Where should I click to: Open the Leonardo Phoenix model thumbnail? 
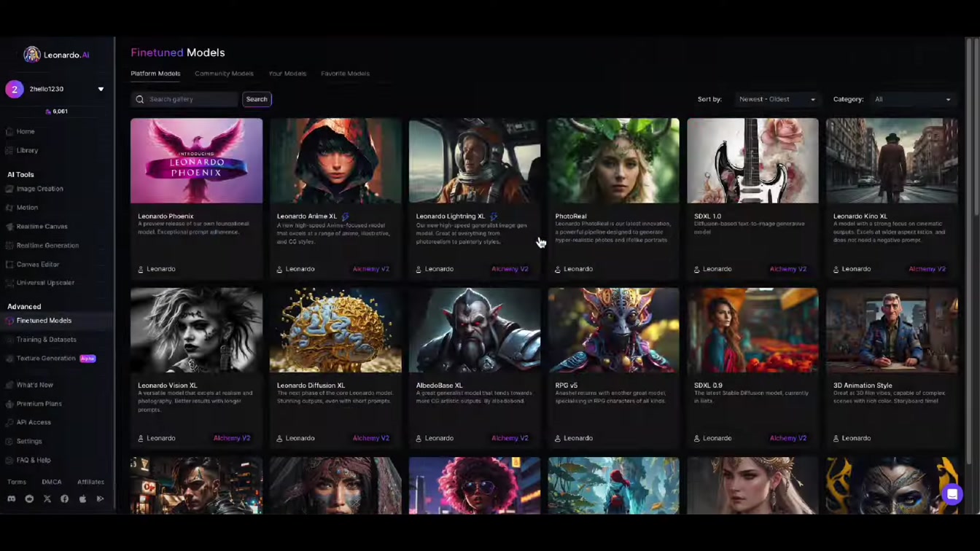[196, 161]
